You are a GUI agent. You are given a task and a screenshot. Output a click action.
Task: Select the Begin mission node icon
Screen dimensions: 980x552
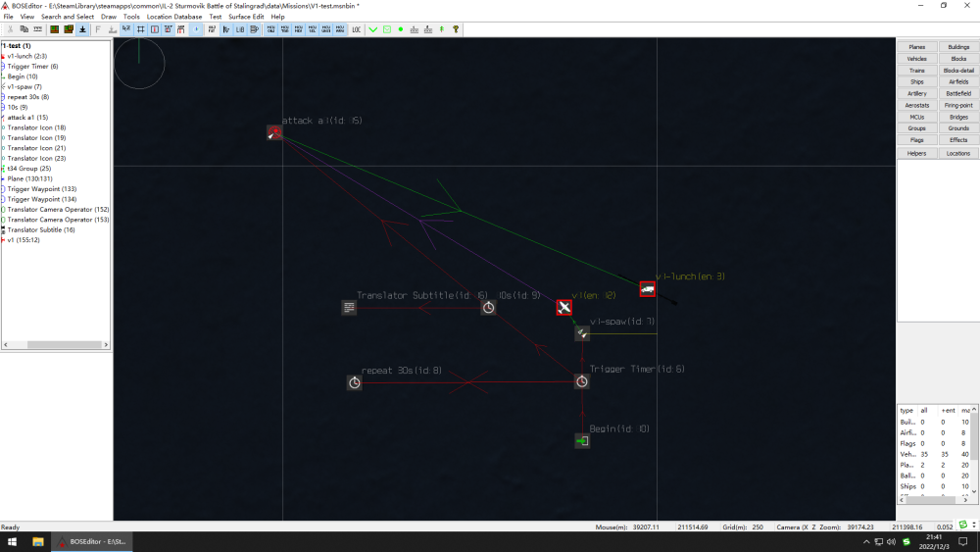(582, 441)
